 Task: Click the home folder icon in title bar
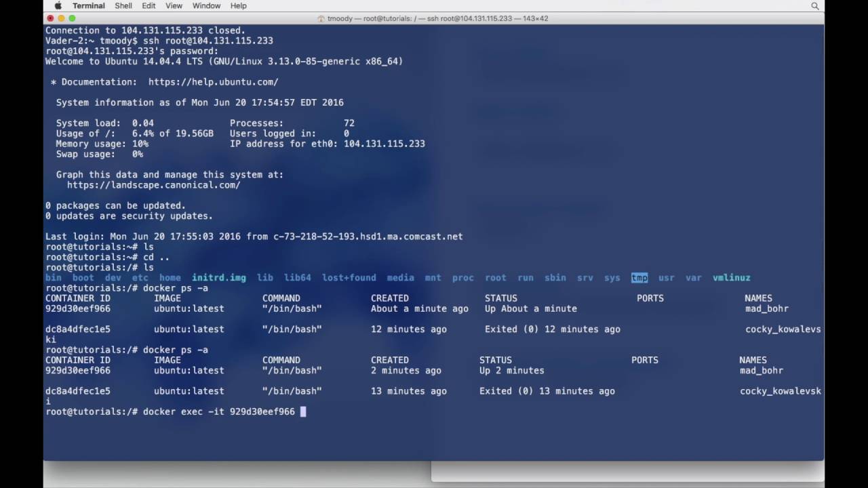click(x=321, y=18)
